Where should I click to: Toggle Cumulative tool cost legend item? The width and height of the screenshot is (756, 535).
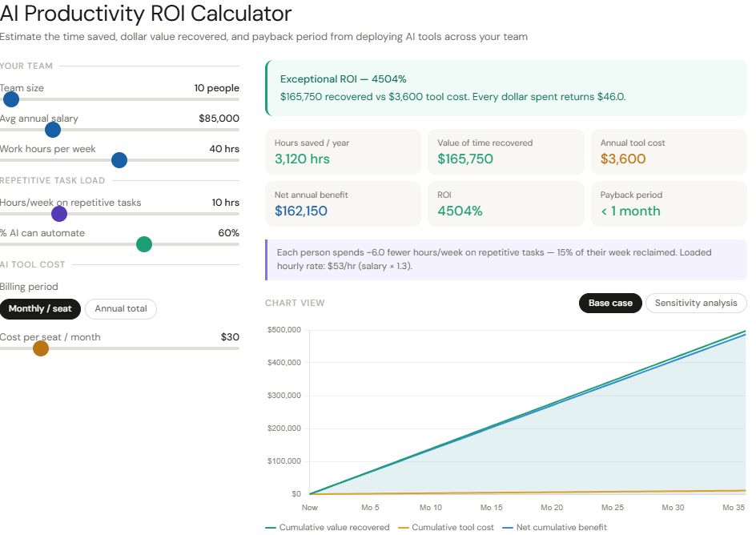point(446,527)
